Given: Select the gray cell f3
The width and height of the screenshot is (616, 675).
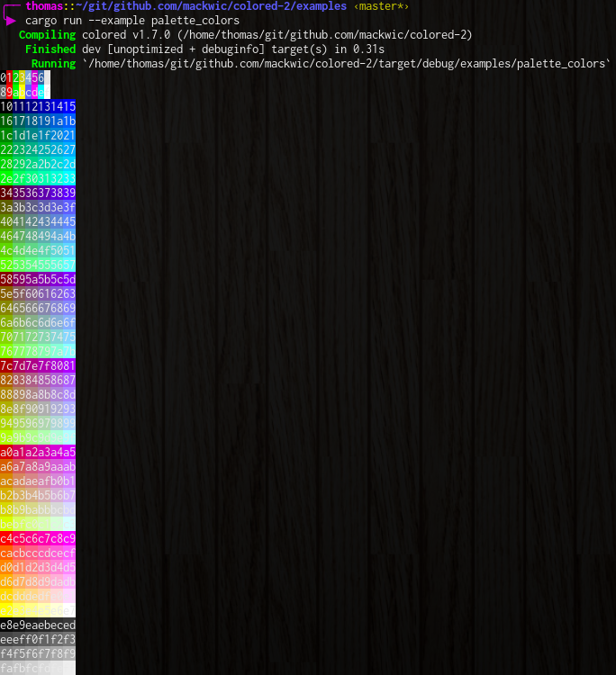Looking at the screenshot, I should (x=69, y=640).
